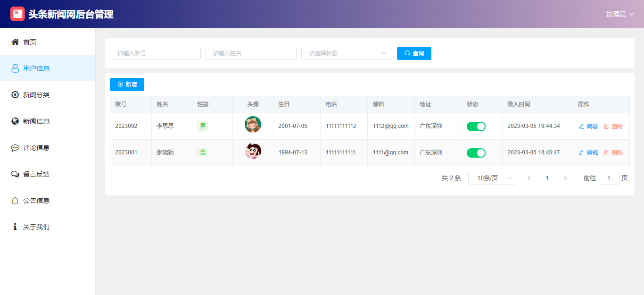Click the user icon beside 用户信息

tap(15, 68)
